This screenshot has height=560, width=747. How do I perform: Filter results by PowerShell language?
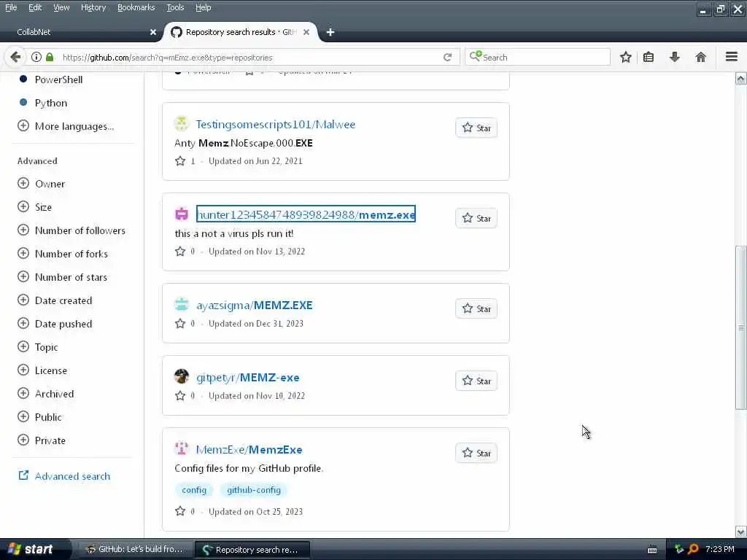click(x=58, y=79)
